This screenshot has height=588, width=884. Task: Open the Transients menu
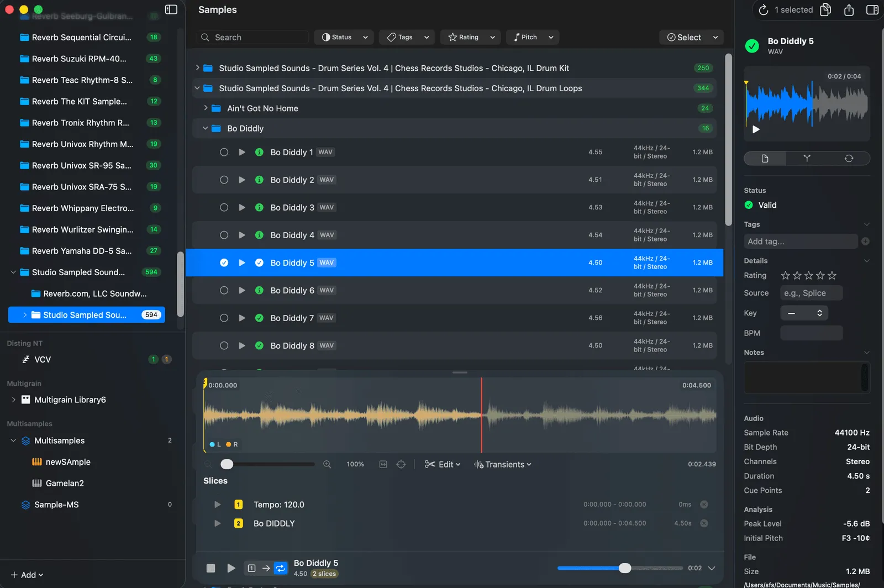pos(502,464)
